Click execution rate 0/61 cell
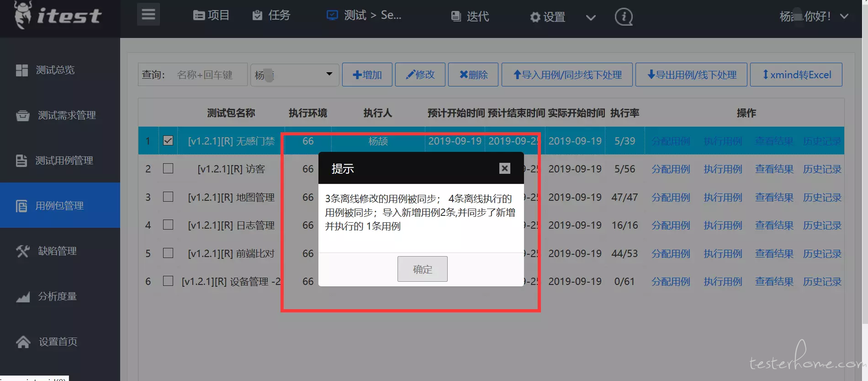This screenshot has width=868, height=381. point(625,282)
